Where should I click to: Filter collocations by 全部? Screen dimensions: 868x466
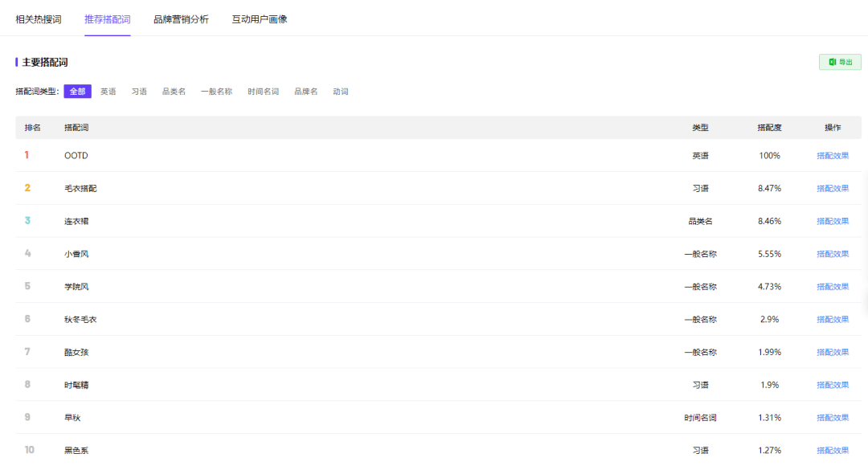click(x=77, y=92)
